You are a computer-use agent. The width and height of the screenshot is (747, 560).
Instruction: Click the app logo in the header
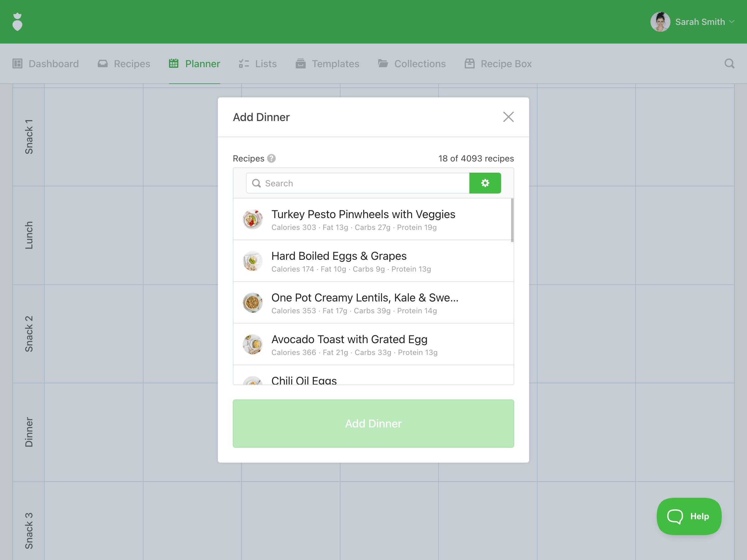[x=17, y=22]
